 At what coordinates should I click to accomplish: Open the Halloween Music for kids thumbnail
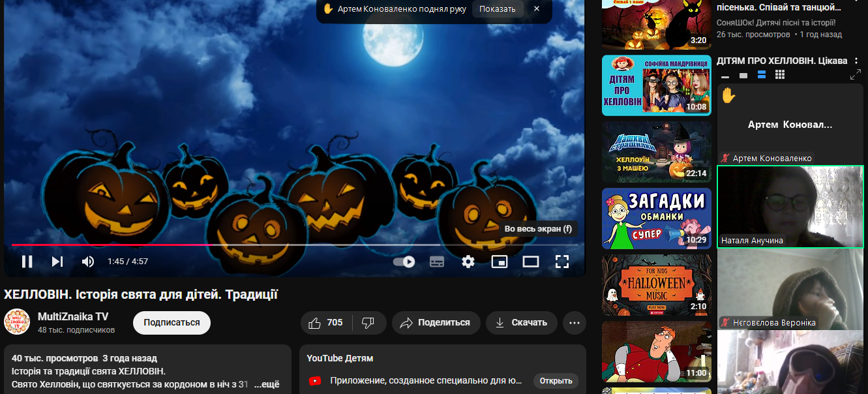[656, 285]
